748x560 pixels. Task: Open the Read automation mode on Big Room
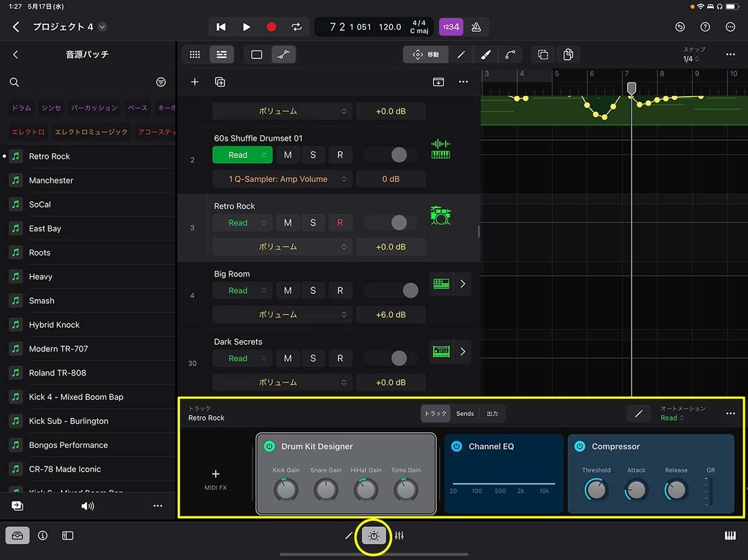(x=242, y=291)
